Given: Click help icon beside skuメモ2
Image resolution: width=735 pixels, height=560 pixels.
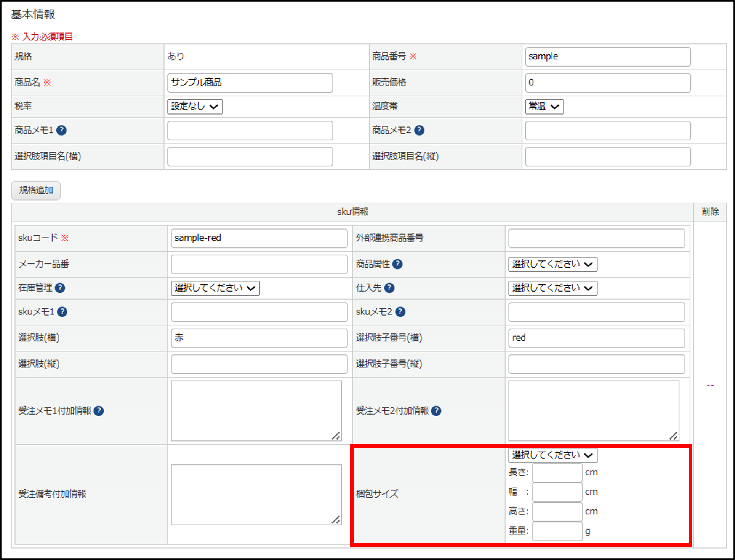Looking at the screenshot, I should (x=400, y=312).
